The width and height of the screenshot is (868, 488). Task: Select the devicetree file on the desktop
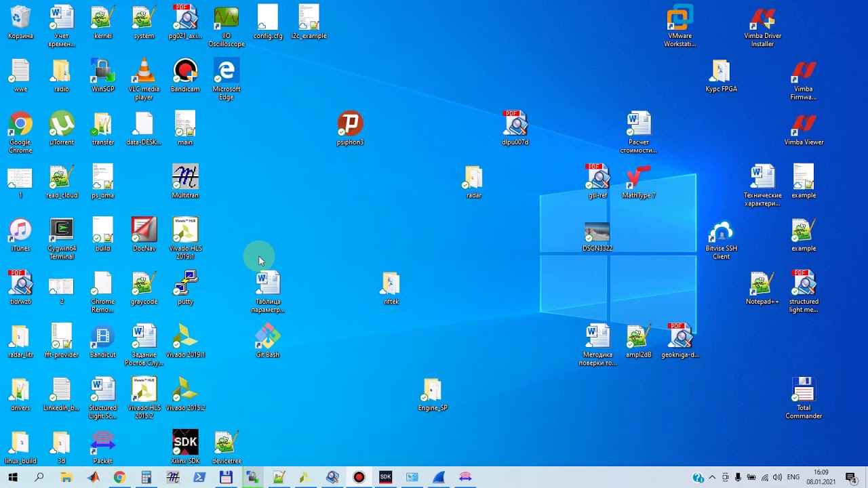pos(226,447)
